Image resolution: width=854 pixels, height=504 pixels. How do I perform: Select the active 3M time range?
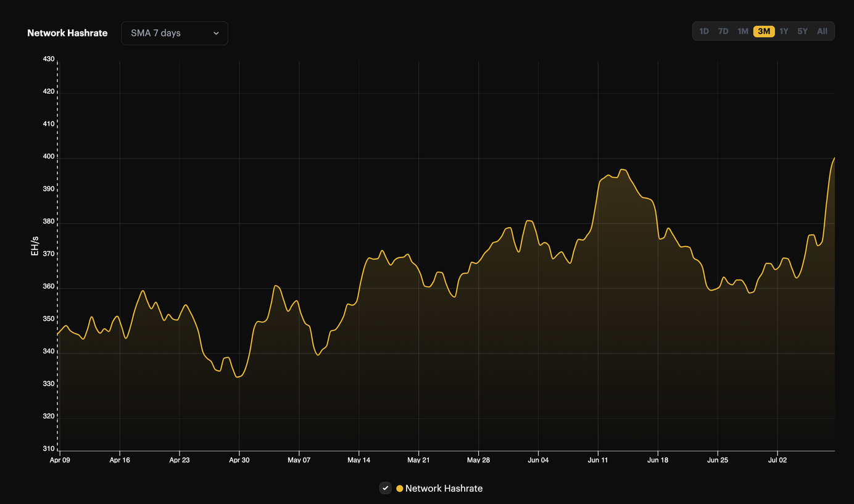click(764, 31)
